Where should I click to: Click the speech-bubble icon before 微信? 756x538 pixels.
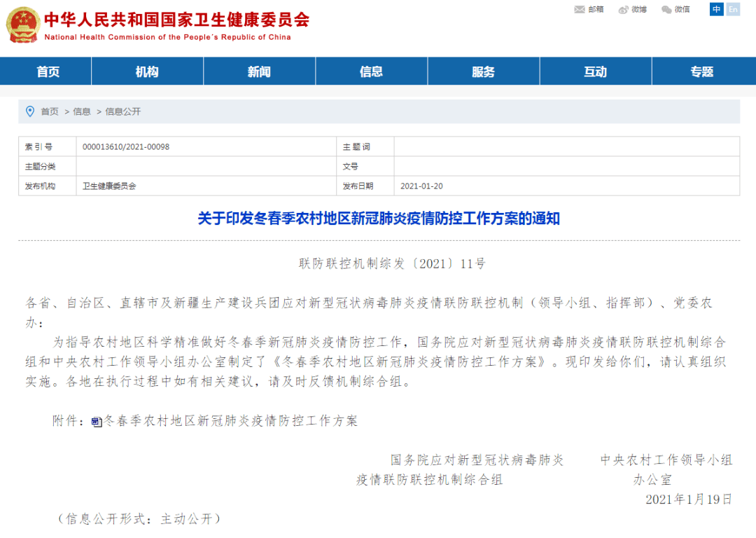pos(665,10)
